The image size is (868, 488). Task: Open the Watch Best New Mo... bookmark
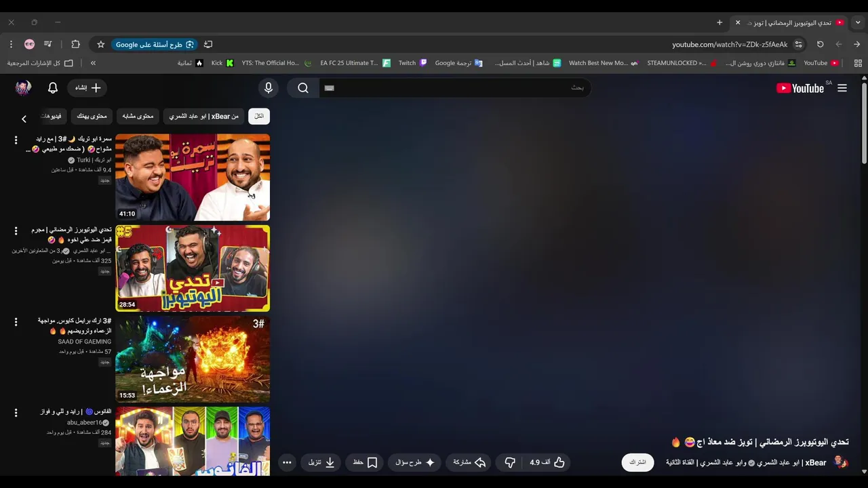coord(604,63)
